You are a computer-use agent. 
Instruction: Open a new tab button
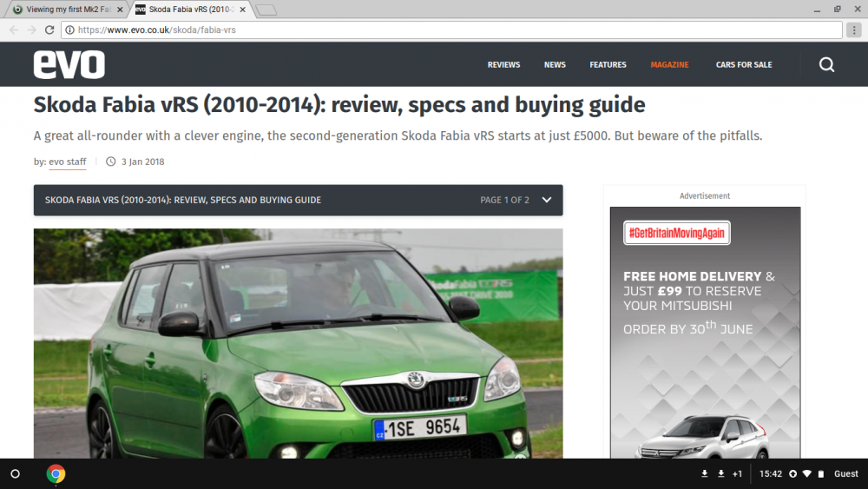click(266, 10)
